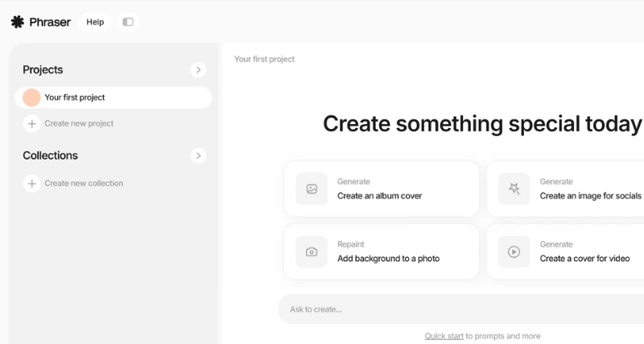Choose Create an album cover card
Image resolution: width=644 pixels, height=344 pixels.
tap(381, 189)
